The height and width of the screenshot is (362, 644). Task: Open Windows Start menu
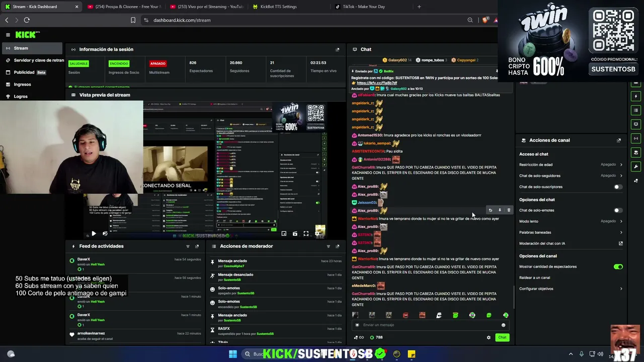233,354
